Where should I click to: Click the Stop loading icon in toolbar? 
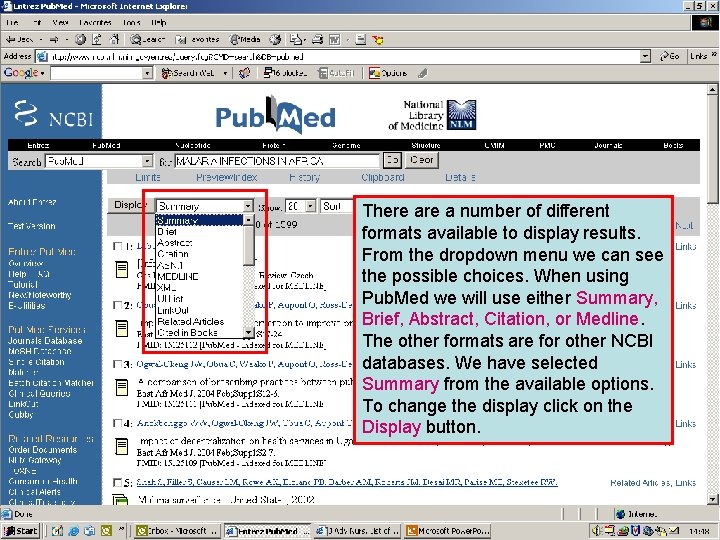click(80, 40)
